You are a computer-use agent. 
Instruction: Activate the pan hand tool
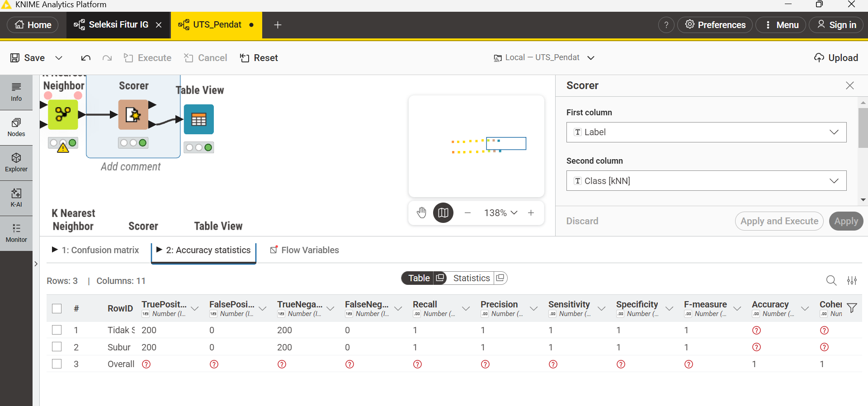421,212
